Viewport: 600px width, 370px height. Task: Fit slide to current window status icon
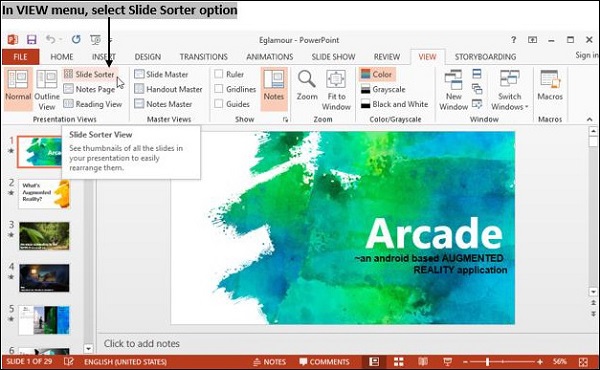[x=583, y=362]
